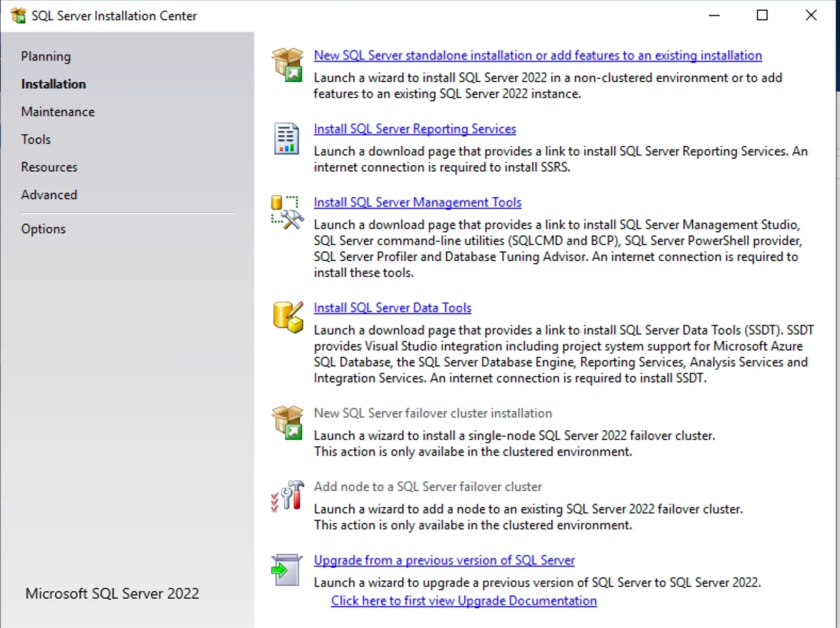Go to the Resources section
Screen dimensions: 840x628
click(49, 167)
